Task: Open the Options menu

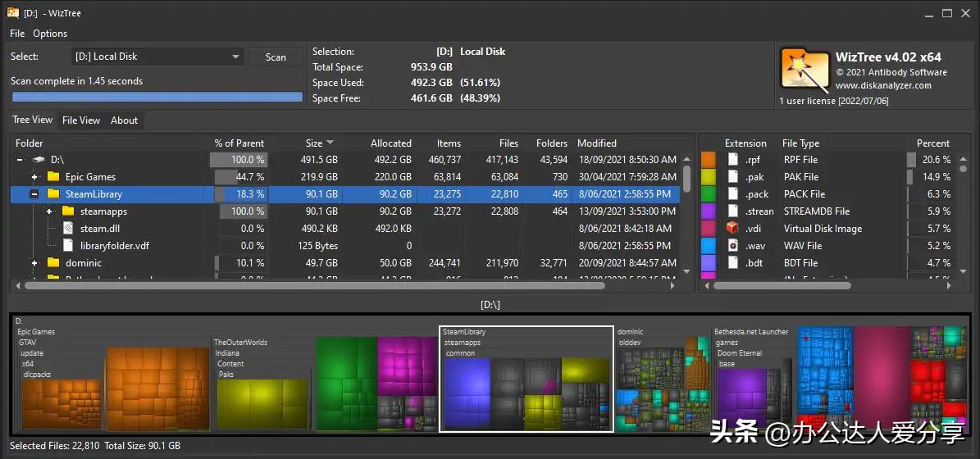Action: [50, 34]
